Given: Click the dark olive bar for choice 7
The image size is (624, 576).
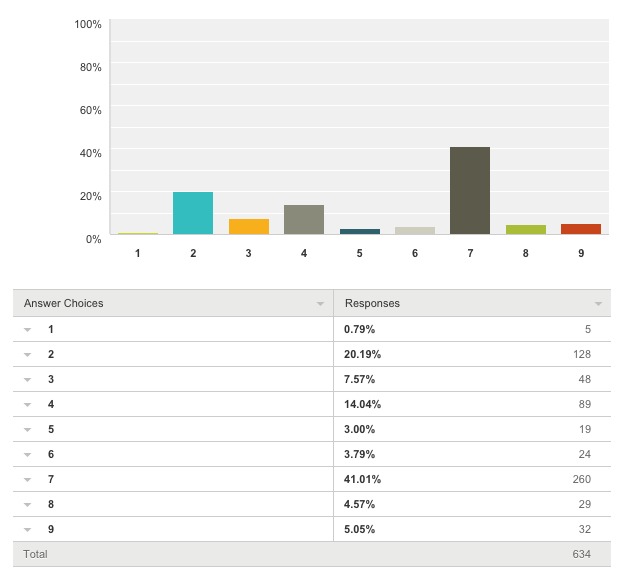Looking at the screenshot, I should coord(470,191).
